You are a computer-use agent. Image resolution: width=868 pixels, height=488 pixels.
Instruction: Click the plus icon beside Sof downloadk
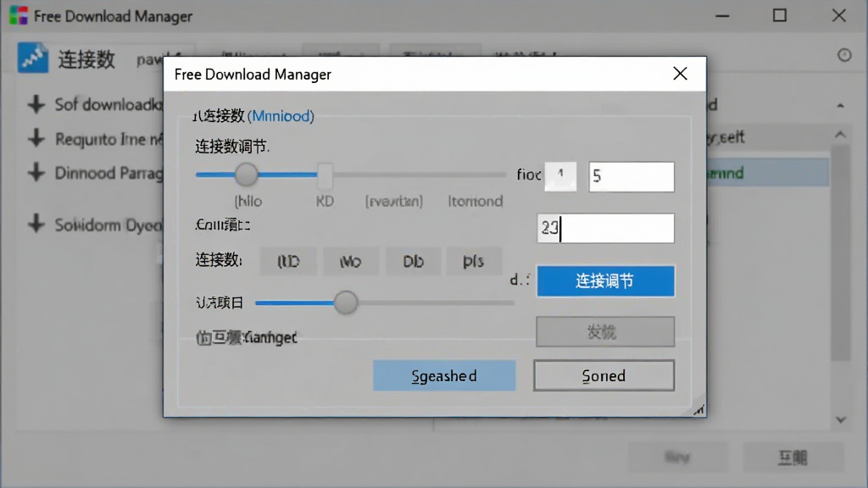(36, 104)
